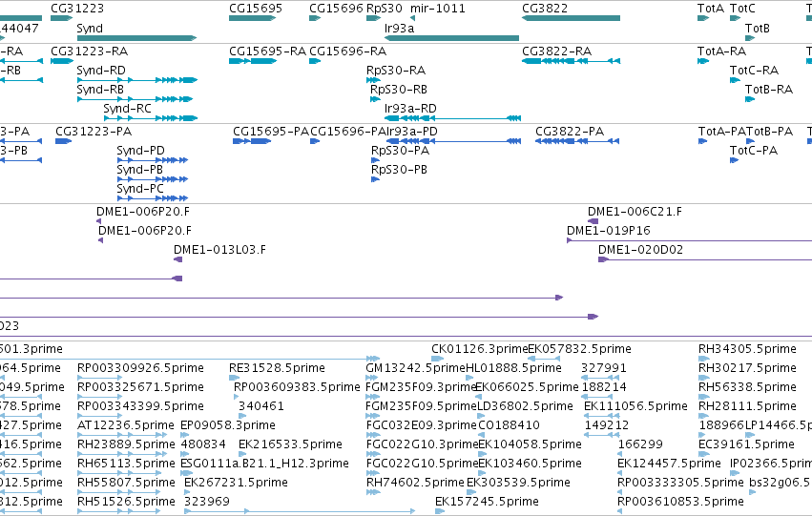Open the TotB-PA protein label
The height and width of the screenshot is (516, 812).
pos(770,132)
